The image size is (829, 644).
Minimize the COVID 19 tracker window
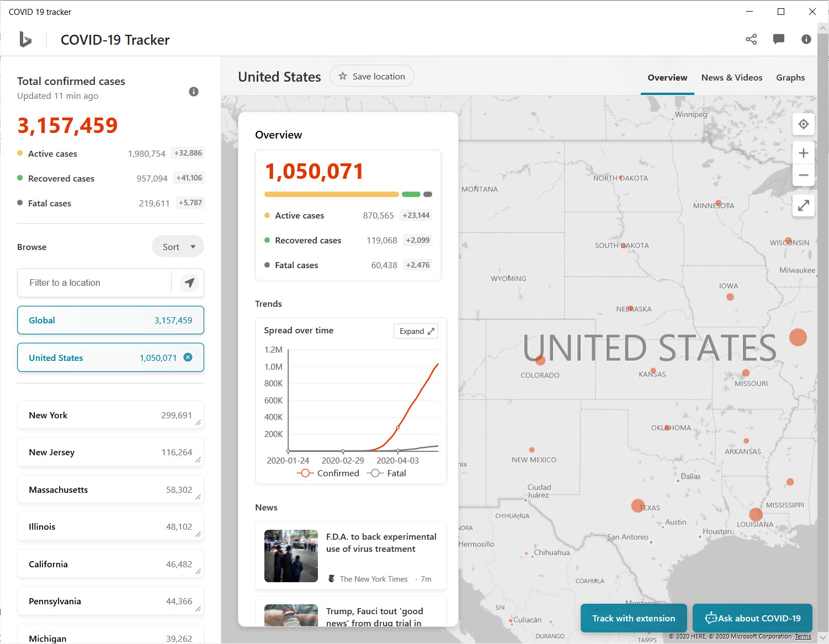[750, 12]
